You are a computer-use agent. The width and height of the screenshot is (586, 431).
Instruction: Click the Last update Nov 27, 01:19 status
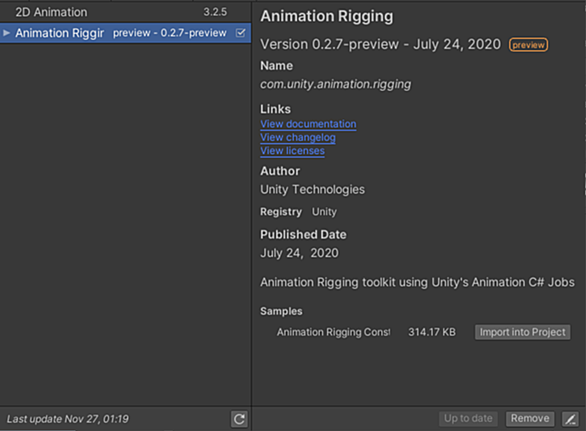coord(68,419)
